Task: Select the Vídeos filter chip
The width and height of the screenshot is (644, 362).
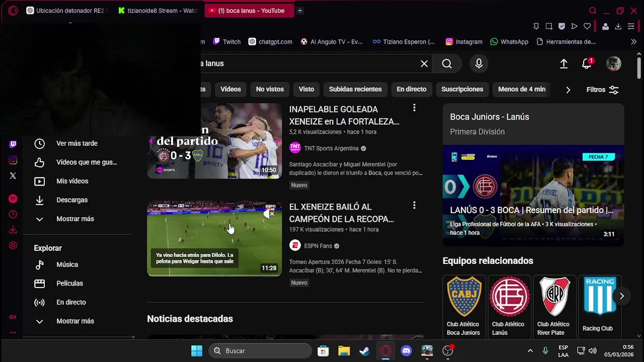Action: pyautogui.click(x=230, y=89)
